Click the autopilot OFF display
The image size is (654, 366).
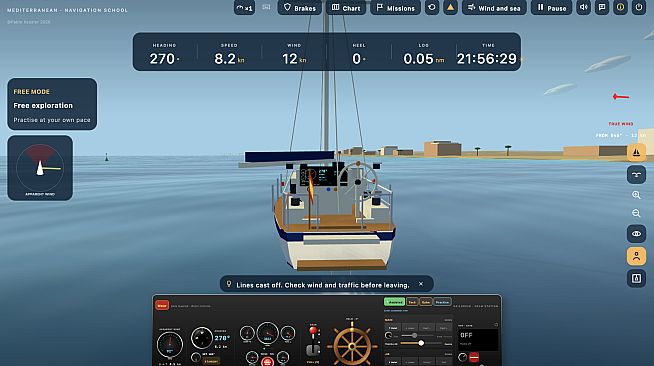478,339
